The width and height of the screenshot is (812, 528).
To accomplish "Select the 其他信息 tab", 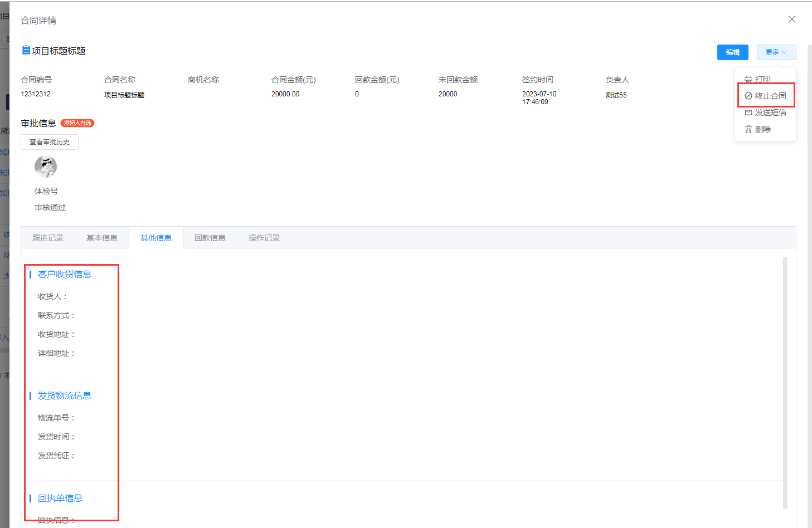I will [156, 238].
